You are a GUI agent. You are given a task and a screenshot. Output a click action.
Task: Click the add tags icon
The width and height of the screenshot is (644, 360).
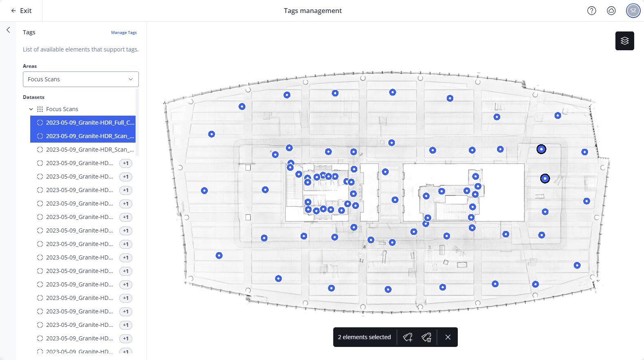tap(408, 337)
